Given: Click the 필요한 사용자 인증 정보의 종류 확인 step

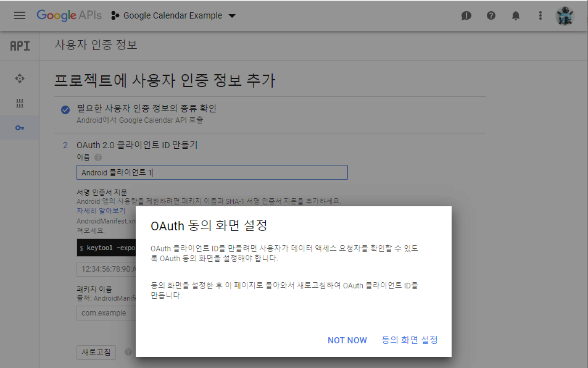Looking at the screenshot, I should point(147,109).
